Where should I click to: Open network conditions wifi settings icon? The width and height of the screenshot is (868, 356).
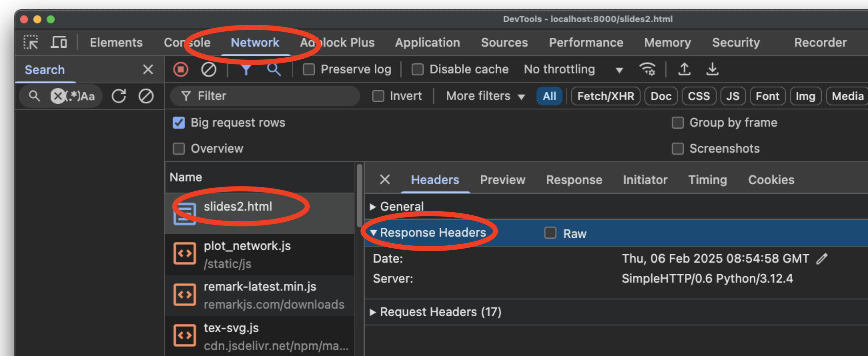tap(647, 69)
